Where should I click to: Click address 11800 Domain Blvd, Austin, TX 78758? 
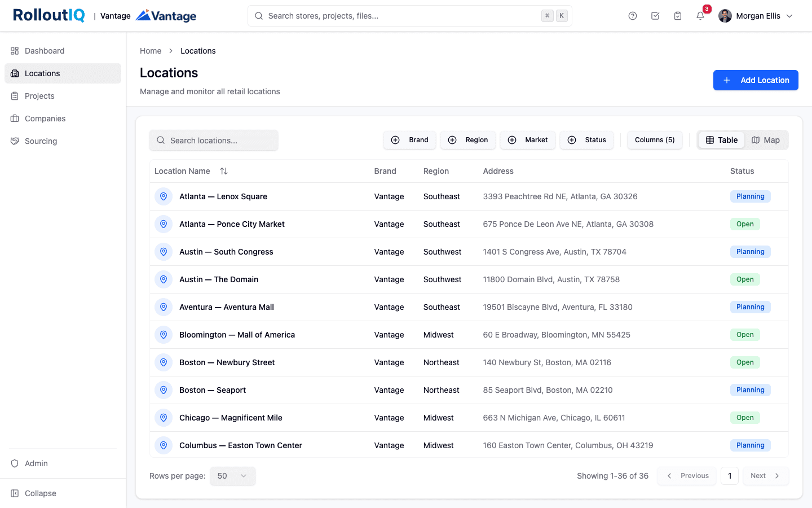(x=551, y=279)
